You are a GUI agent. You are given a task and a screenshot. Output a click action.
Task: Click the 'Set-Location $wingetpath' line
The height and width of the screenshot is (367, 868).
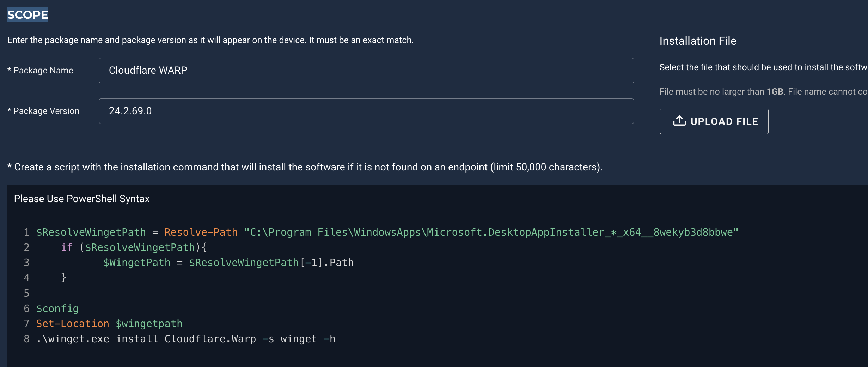point(109,324)
